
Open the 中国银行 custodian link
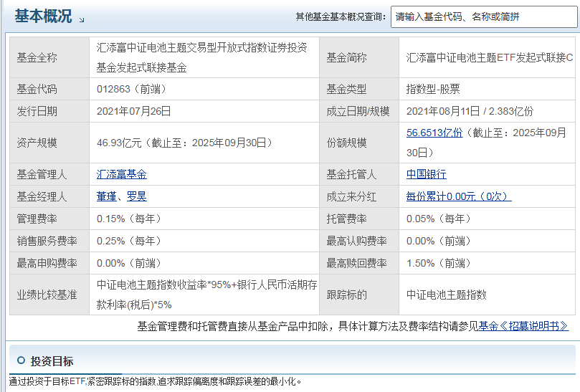point(426,174)
